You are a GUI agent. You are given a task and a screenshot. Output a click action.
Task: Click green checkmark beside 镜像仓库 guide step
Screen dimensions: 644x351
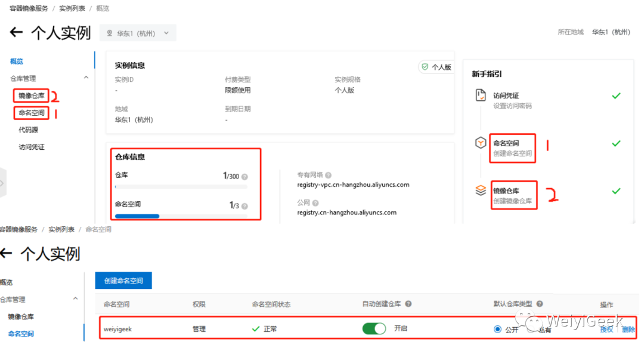pyautogui.click(x=616, y=191)
